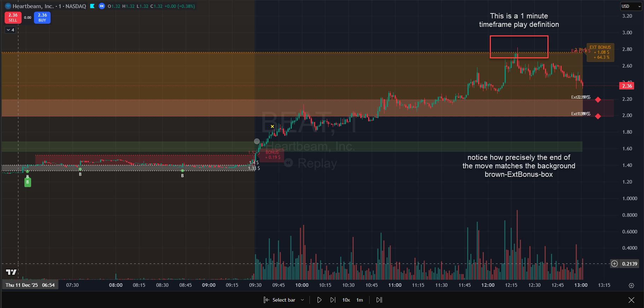Image resolution: width=644 pixels, height=308 pixels.
Task: Click the blue 2.36 BUY button
Action: pos(42,17)
